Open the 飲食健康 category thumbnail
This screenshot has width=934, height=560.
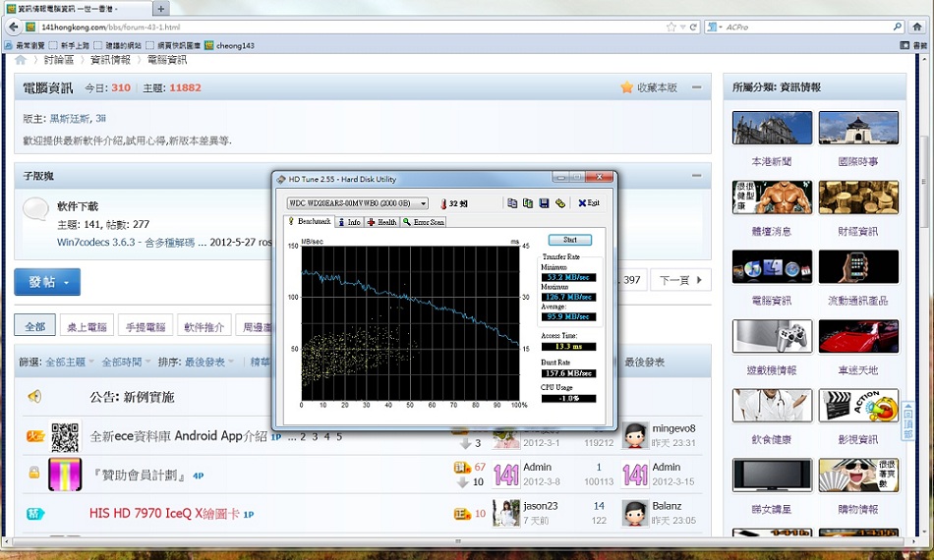(x=772, y=406)
